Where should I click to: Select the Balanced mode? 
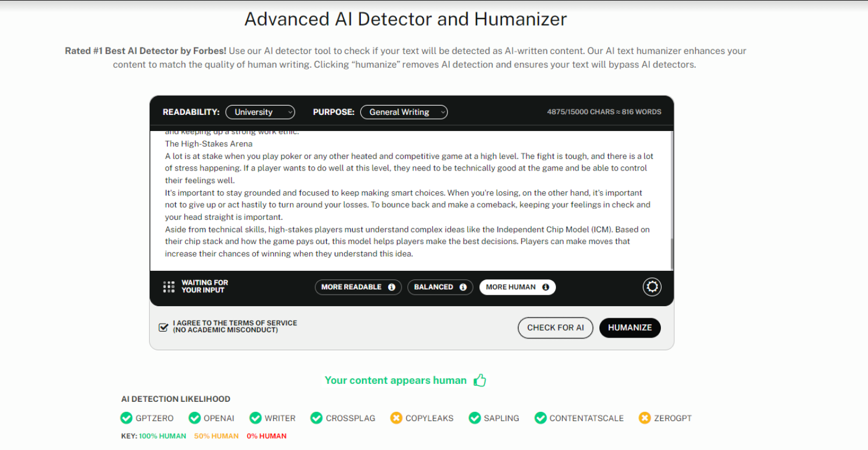(433, 287)
